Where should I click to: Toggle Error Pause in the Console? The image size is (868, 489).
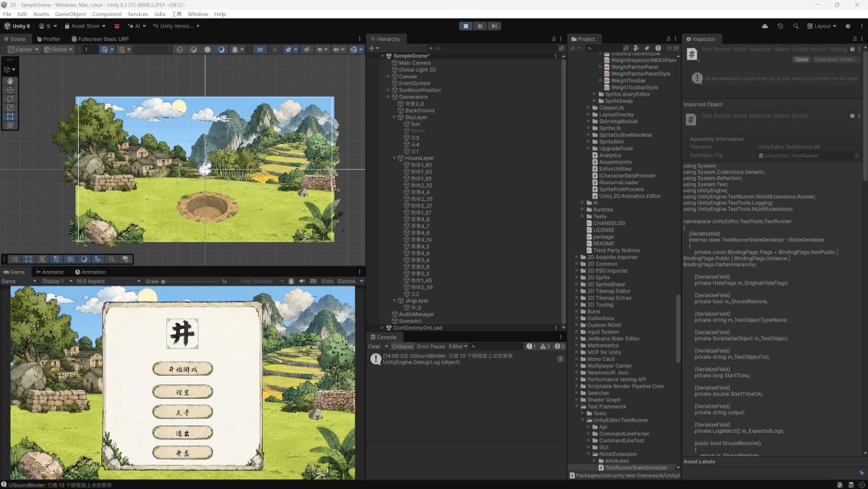(x=431, y=346)
